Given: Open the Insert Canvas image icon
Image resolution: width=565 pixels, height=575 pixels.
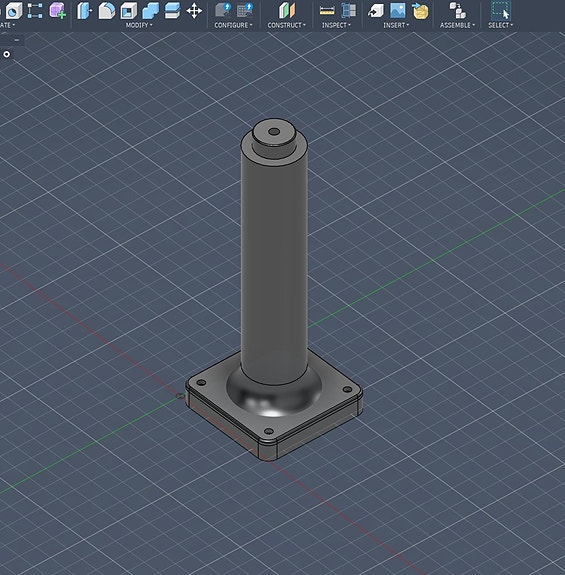Looking at the screenshot, I should click(x=398, y=11).
